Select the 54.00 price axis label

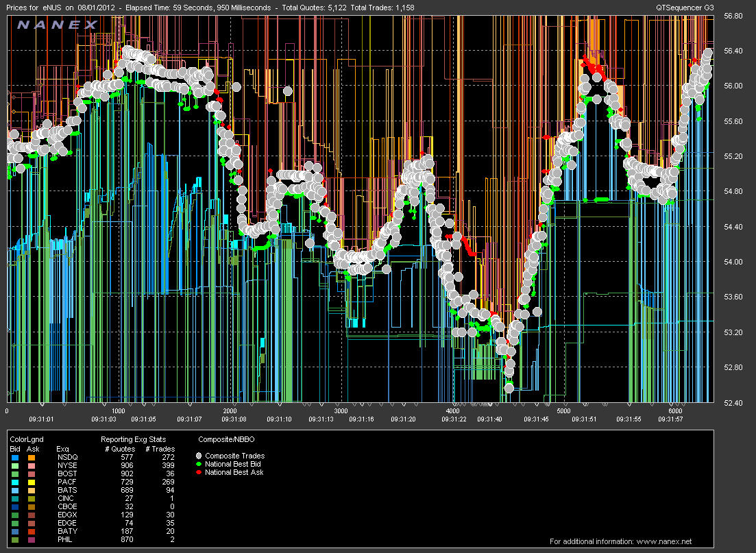[733, 262]
